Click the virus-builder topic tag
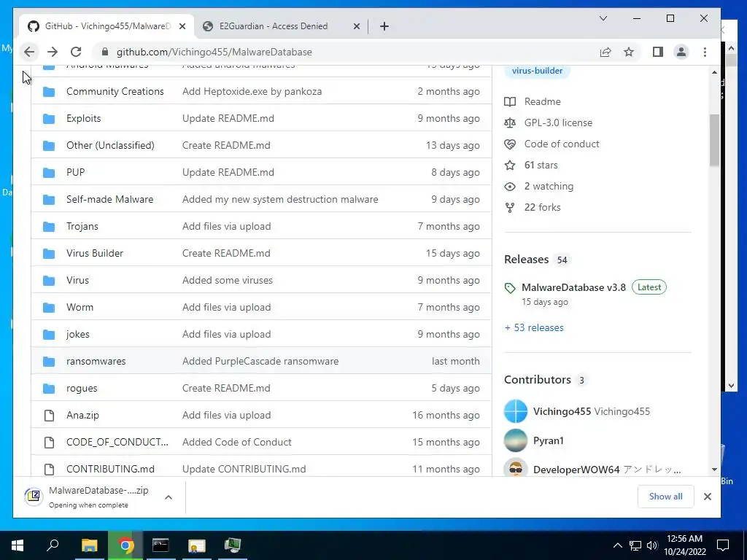This screenshot has height=560, width=747. [x=537, y=71]
